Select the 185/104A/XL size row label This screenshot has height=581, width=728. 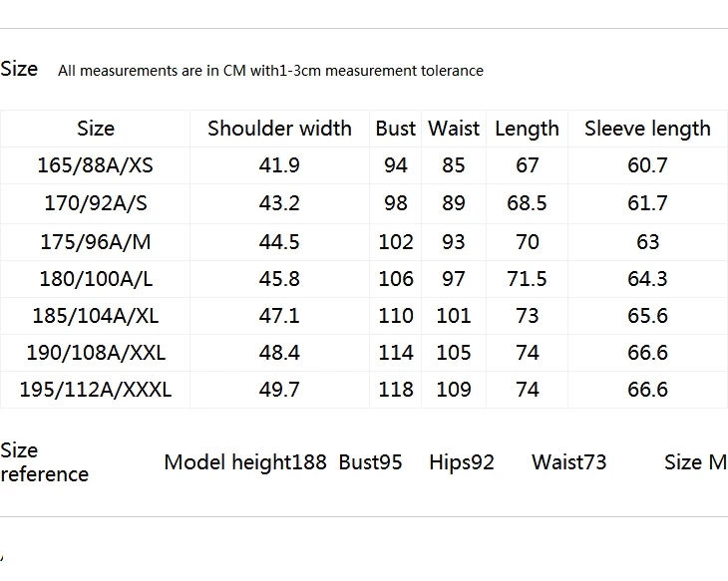pyautogui.click(x=96, y=316)
